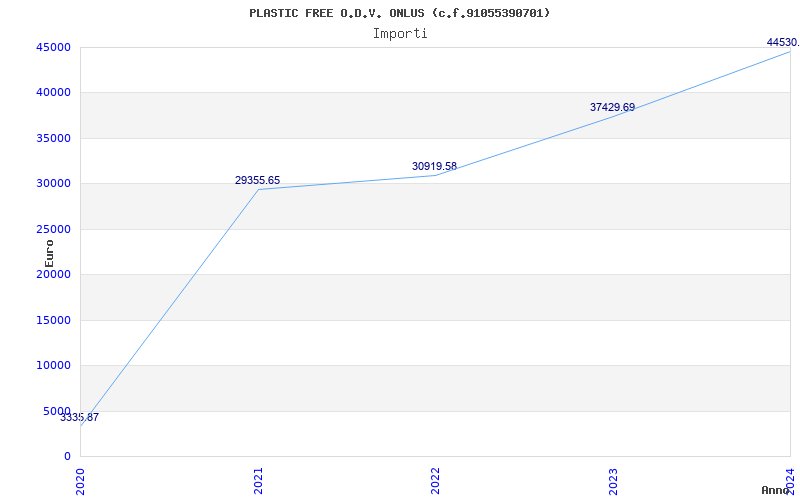Click the 45000 y-axis tick label

point(52,47)
